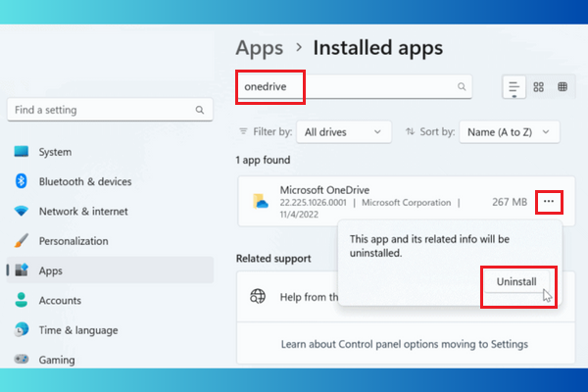Open Personalization settings
The image size is (588, 392).
click(110, 240)
